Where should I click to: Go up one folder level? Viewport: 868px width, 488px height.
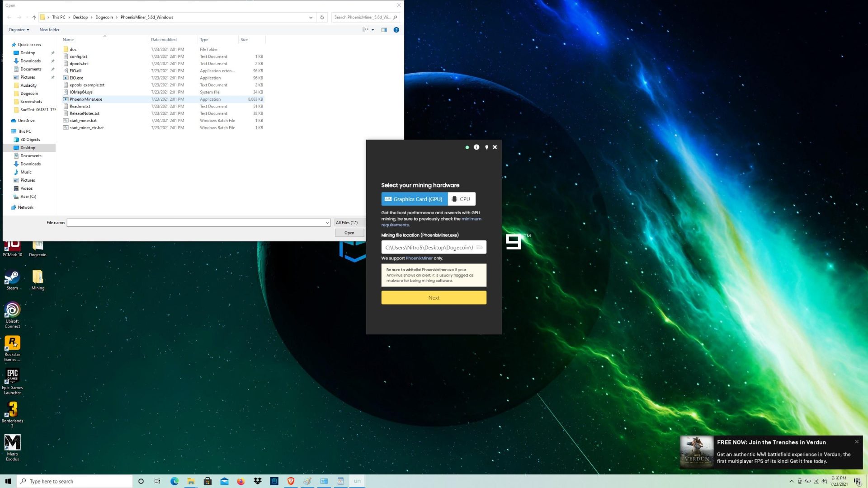(34, 17)
